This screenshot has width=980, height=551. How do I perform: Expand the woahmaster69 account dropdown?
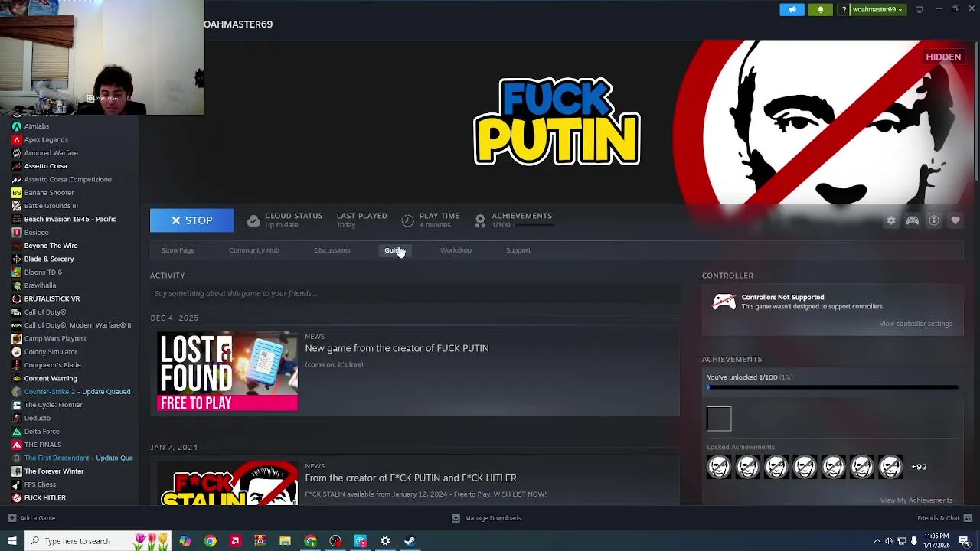[877, 9]
